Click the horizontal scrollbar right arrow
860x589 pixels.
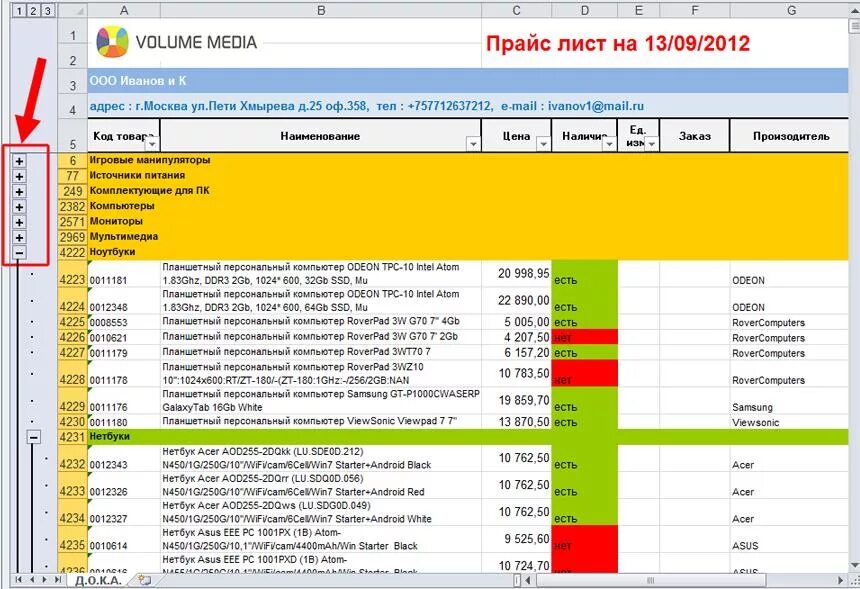coord(841,580)
